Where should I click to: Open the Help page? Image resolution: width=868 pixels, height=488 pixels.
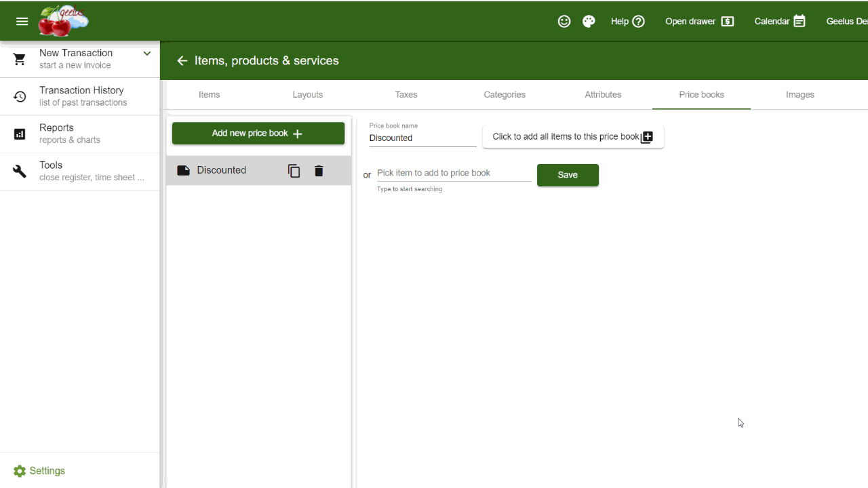[x=627, y=21]
